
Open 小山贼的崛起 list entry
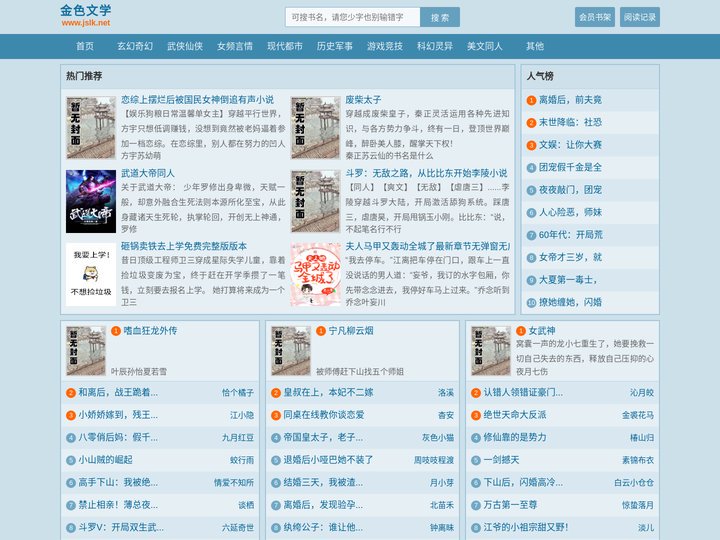click(105, 460)
